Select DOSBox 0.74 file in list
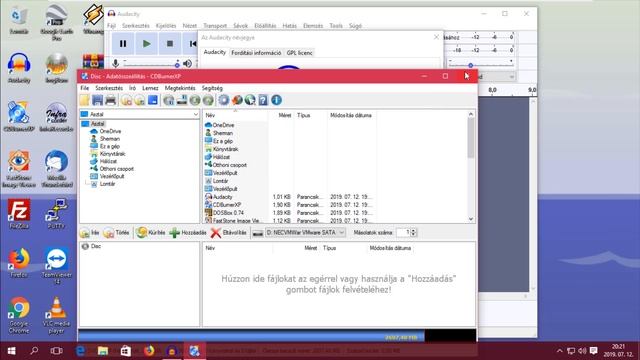640x360 pixels. (228, 213)
